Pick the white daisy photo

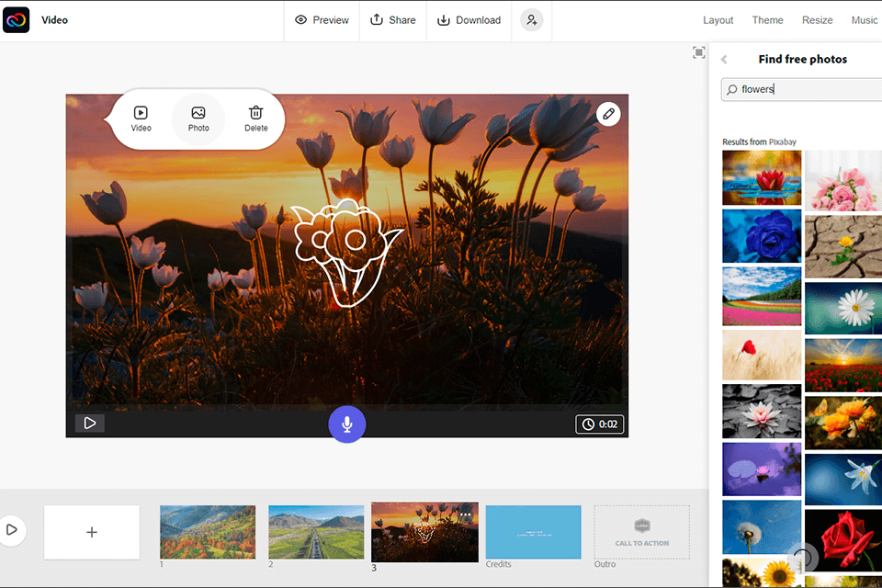pos(843,309)
